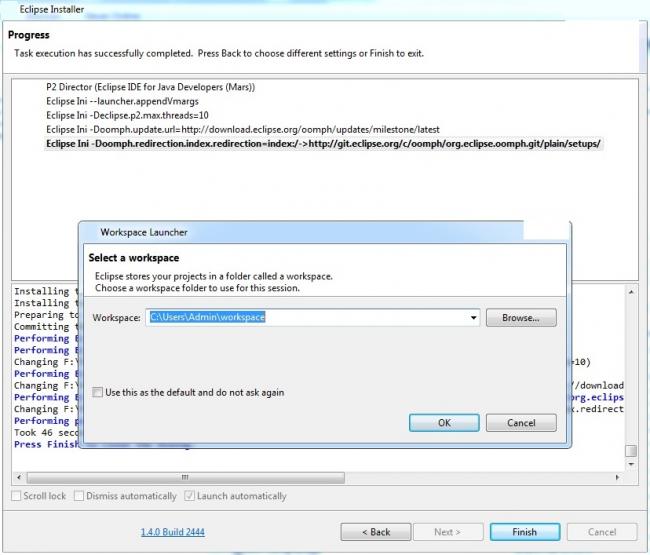Click log scroll down arrow
This screenshot has width=650, height=555.
tap(631, 464)
